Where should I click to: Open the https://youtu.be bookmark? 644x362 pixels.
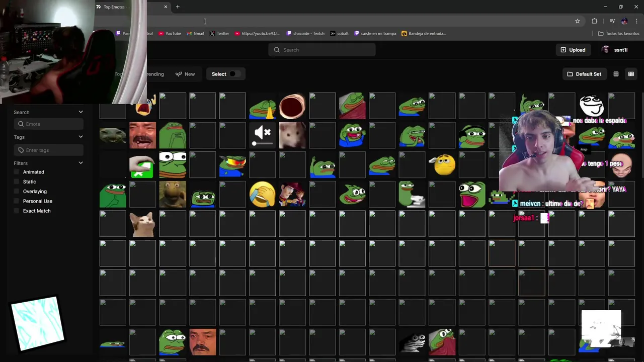pos(257,34)
